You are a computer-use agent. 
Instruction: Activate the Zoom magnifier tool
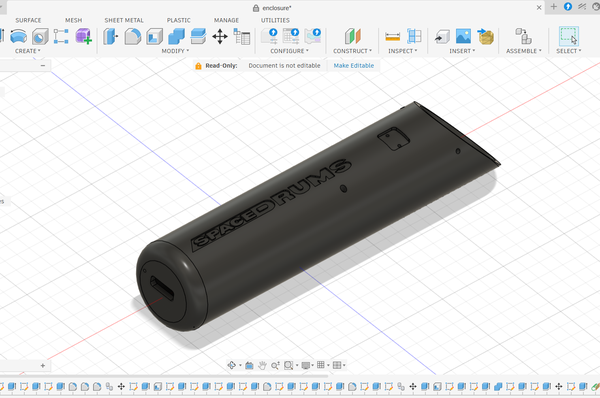[275, 365]
